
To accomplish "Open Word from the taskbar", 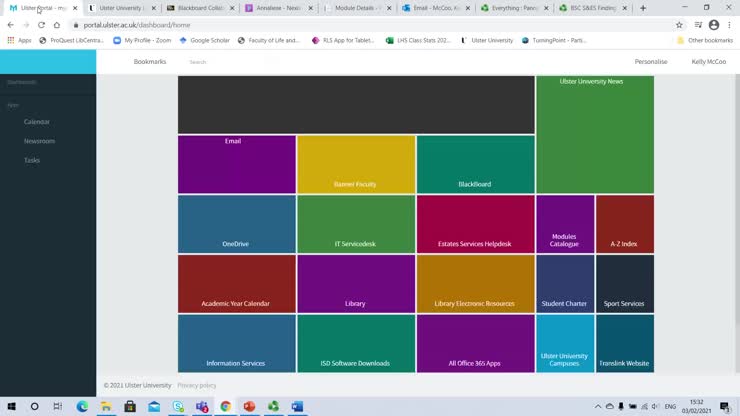I will (x=297, y=406).
